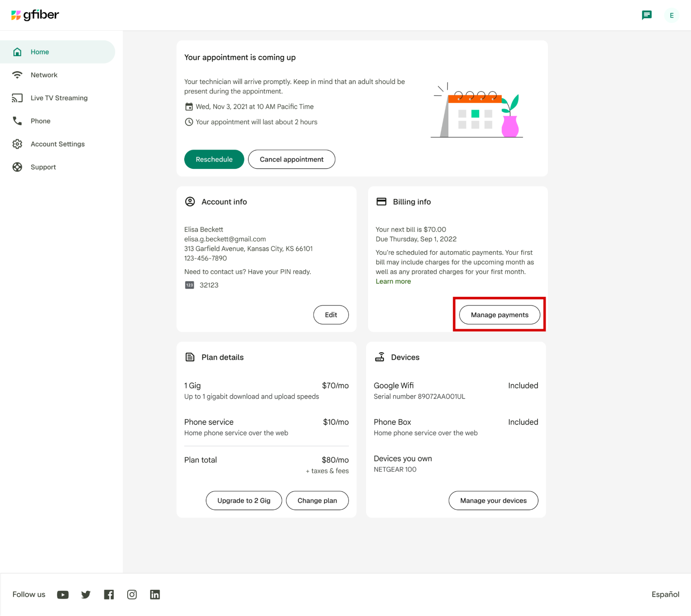Screen dimensions: 691x616
Task: Open Account Settings page
Action: pos(57,144)
